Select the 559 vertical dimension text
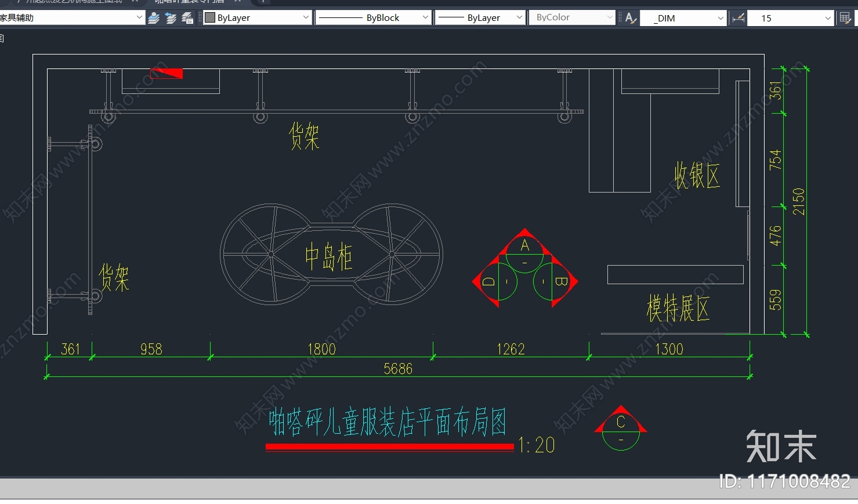The width and height of the screenshot is (858, 504). pos(775,300)
